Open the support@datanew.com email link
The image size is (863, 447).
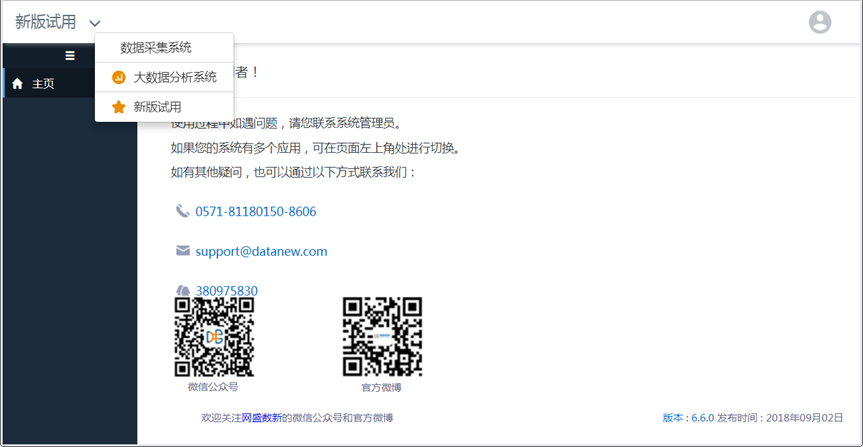click(x=261, y=251)
